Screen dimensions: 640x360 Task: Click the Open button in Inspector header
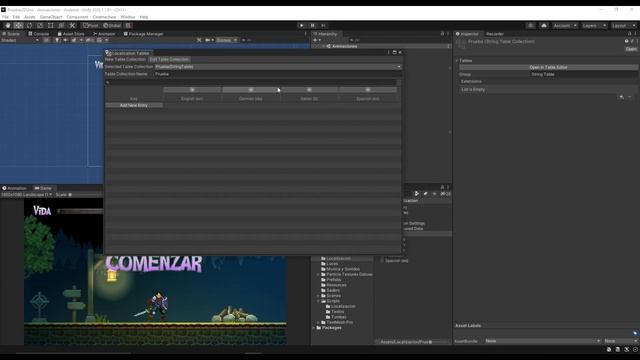[x=631, y=49]
